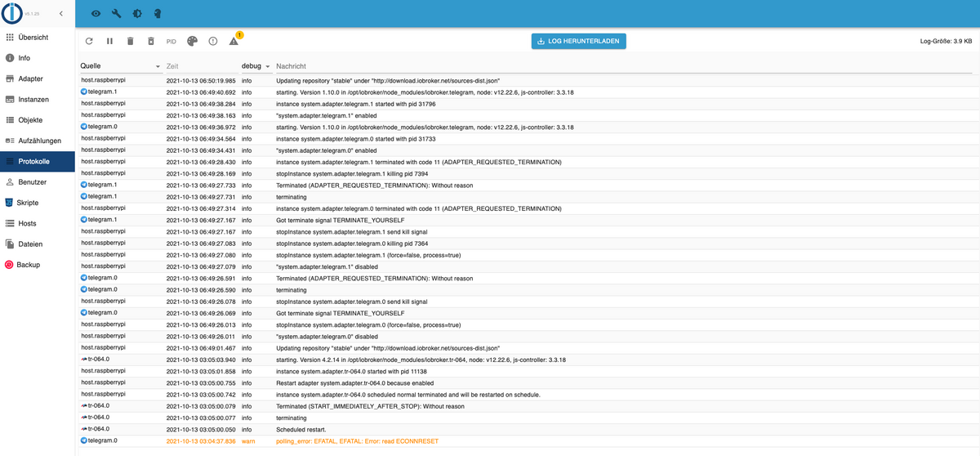
Task: Click the Aufzählungen icon
Action: [10, 141]
